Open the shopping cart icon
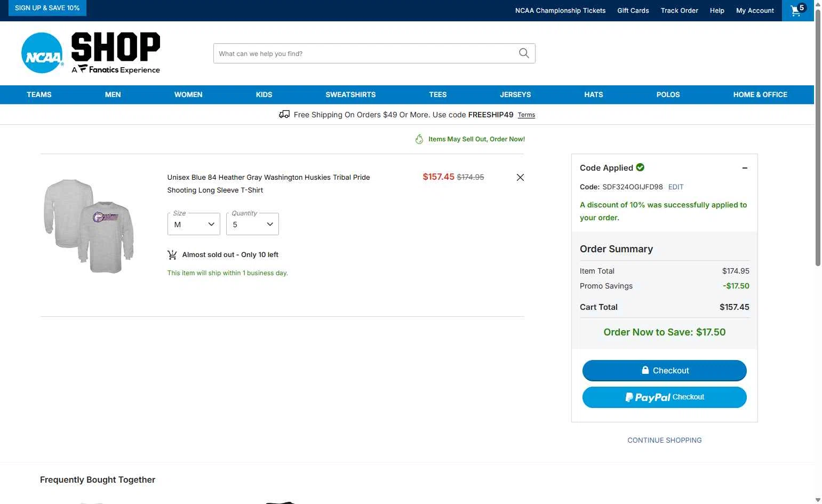Viewport: 822px width, 504px height. point(797,10)
